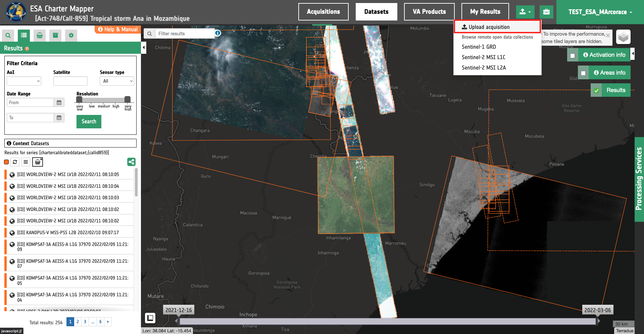Select result WORLDVIEW-2 MSI LV1B 2022/02/11 08:10:04
This screenshot has width=644, height=334.
68,186
